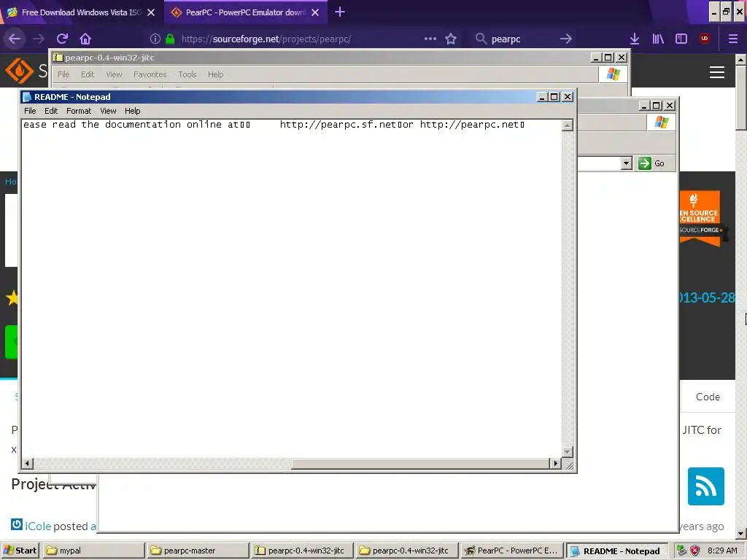Click the network tray icon
Screen dimensions: 747x560
click(682, 551)
